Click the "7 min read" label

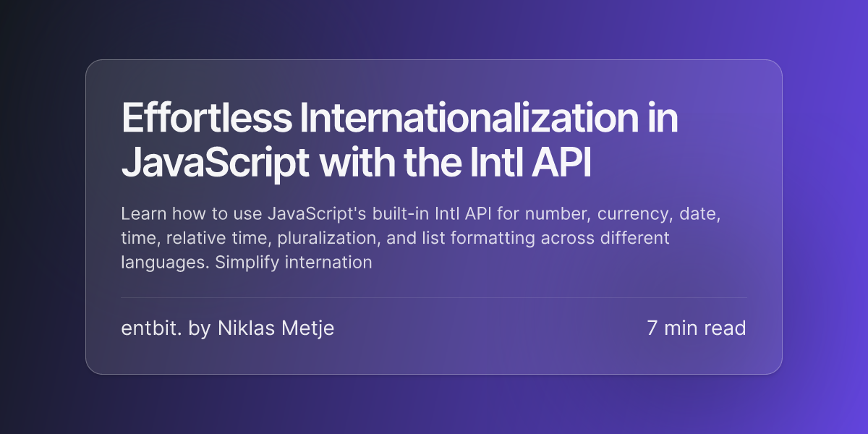tap(697, 328)
